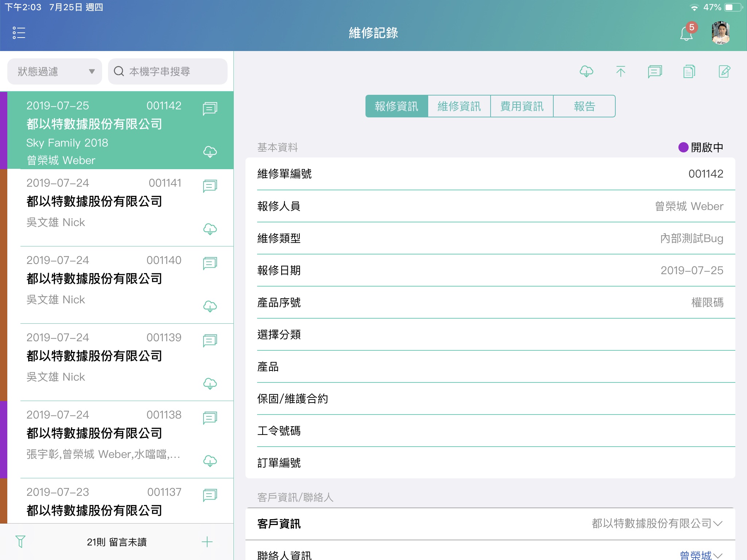Click the 維修類型 value 內部測試Bug
This screenshot has height=560, width=747.
click(692, 238)
